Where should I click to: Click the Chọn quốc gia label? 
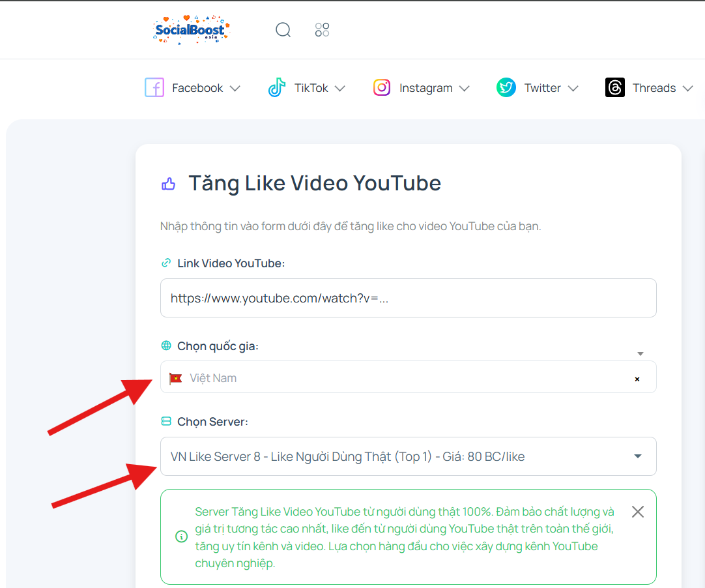point(218,346)
